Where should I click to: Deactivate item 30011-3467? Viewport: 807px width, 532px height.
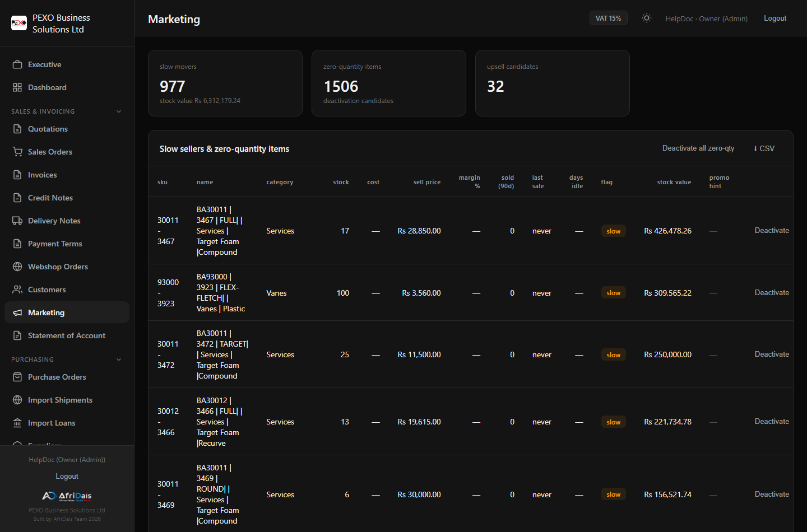pyautogui.click(x=772, y=231)
